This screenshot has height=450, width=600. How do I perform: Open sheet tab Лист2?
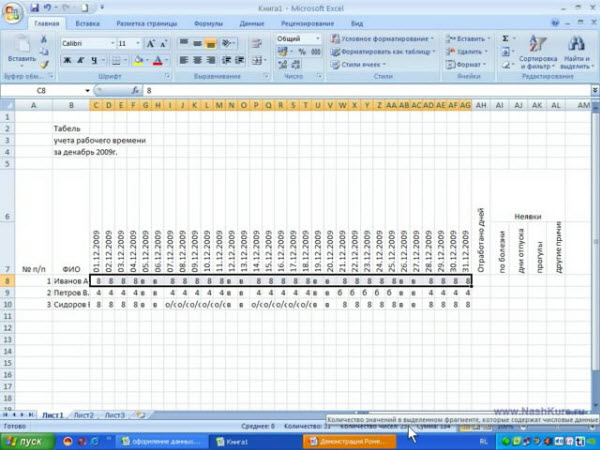tap(84, 415)
